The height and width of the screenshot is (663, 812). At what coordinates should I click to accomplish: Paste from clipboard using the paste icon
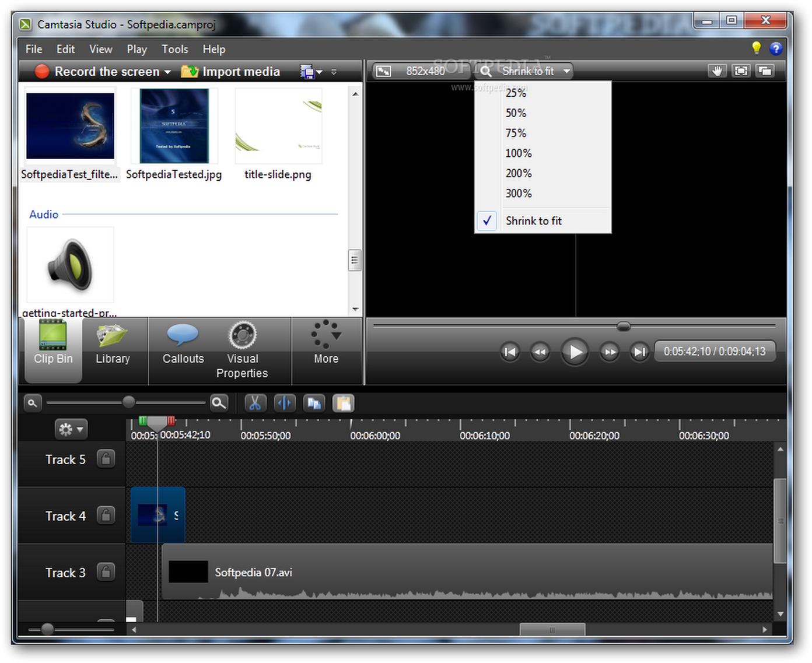click(343, 402)
